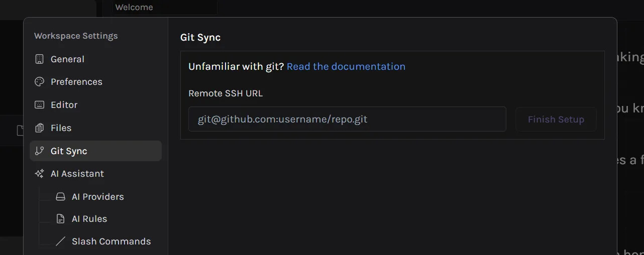644x255 pixels.
Task: Open the General settings label
Action: tap(67, 59)
